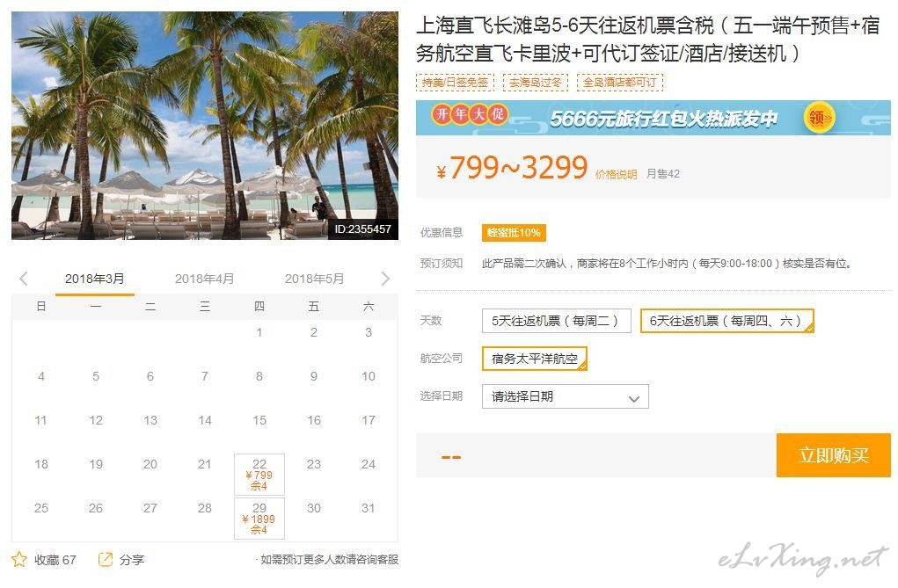Image resolution: width=898 pixels, height=588 pixels.
Task: Switch to 2018年4月 calendar tab
Action: (204, 279)
